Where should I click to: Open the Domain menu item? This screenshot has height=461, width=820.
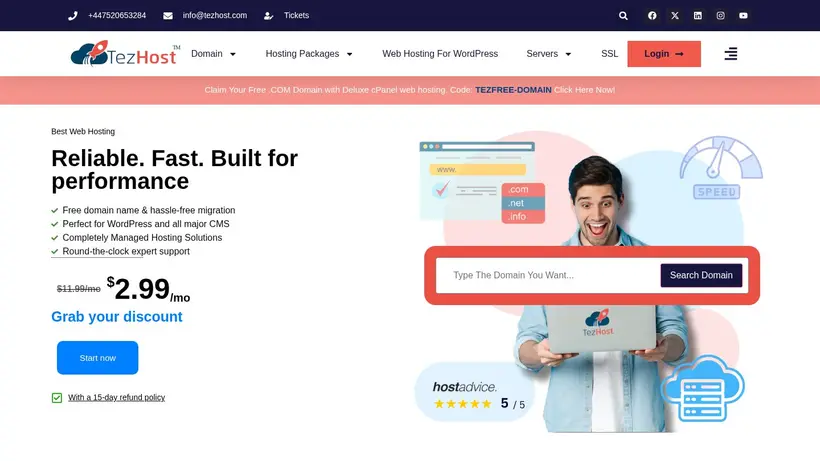207,54
